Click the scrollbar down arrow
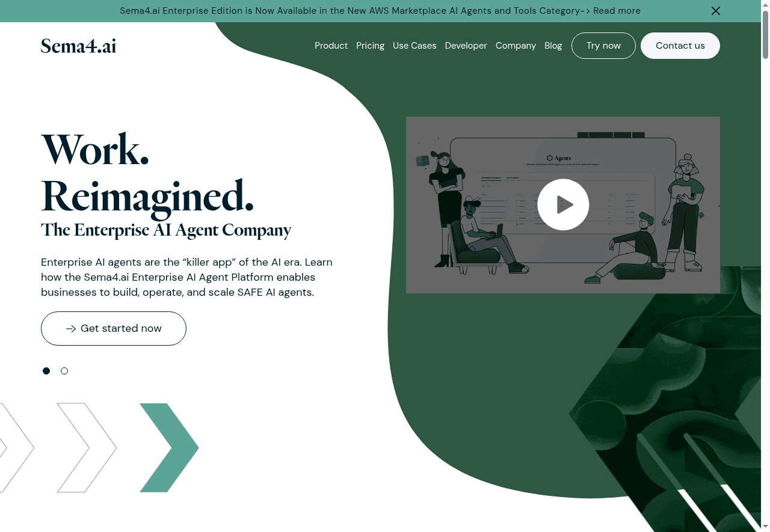The image size is (770, 532). pos(765,527)
